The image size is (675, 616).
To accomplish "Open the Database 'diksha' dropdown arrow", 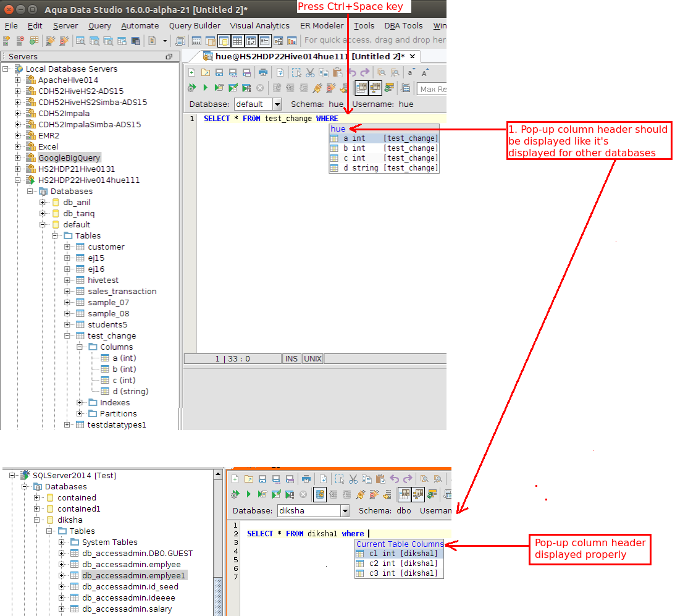I will pyautogui.click(x=345, y=511).
